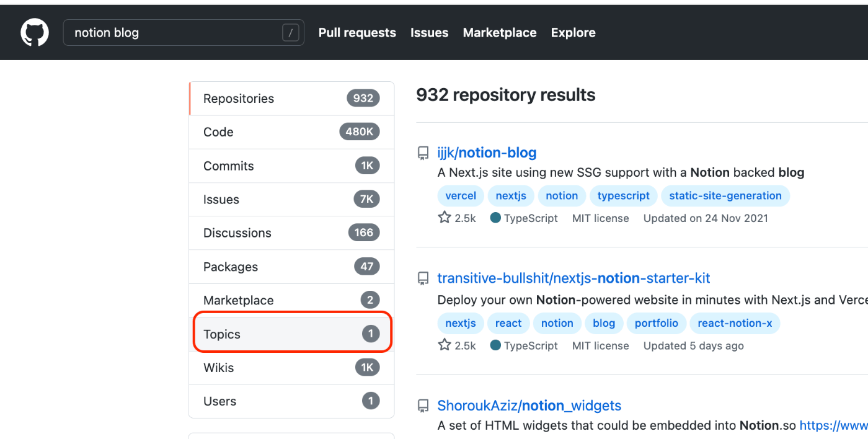Click the notion tag under nextjs-notion-starter-kit
Viewport: 868px width, 439px height.
coord(557,323)
